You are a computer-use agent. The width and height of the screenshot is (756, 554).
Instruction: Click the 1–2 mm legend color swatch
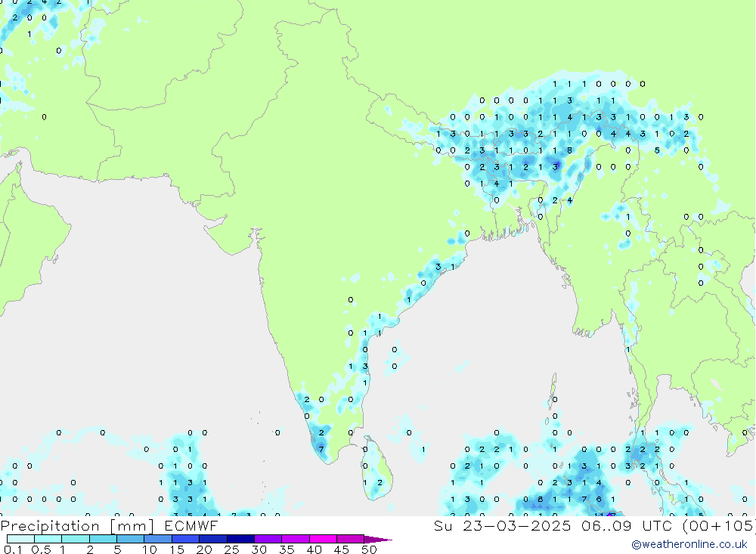(x=76, y=539)
